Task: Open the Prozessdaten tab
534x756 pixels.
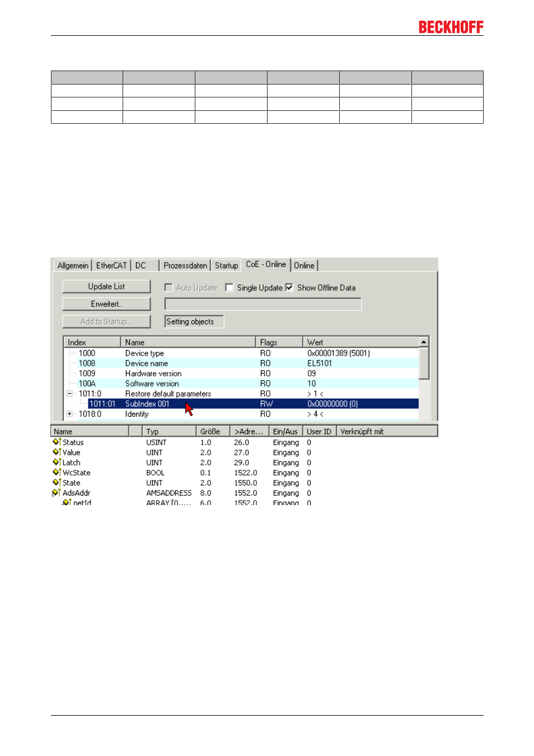Action: click(x=185, y=265)
